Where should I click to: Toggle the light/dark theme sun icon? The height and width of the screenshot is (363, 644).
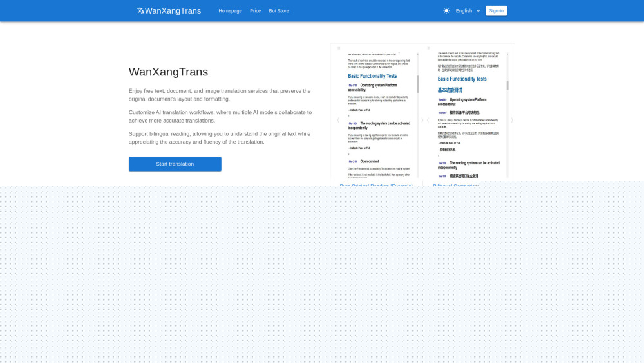coord(446,11)
